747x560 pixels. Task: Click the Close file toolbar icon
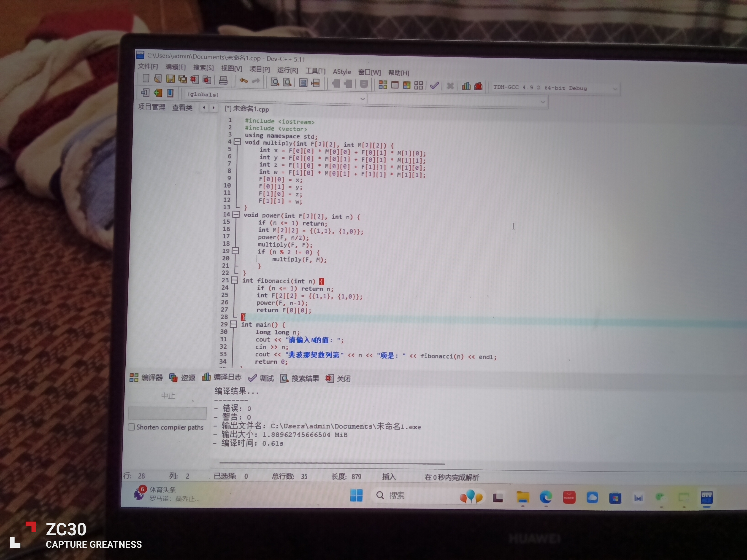195,79
